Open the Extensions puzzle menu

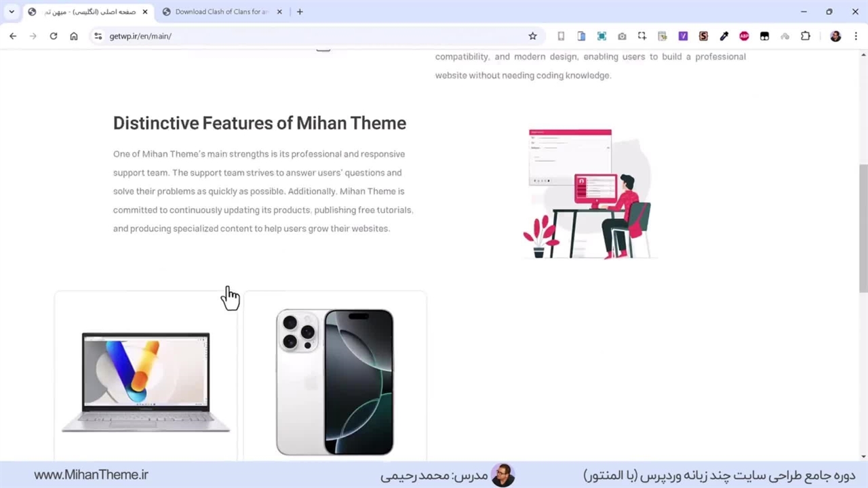tap(805, 36)
